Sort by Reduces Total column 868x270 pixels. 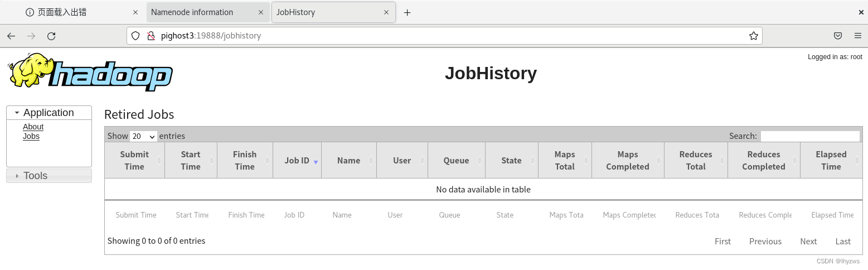pos(696,161)
